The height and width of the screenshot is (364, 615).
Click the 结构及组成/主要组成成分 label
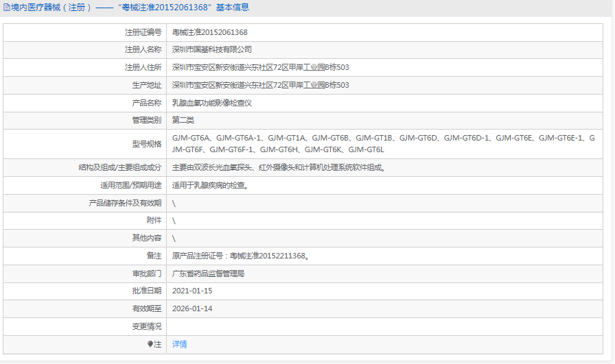[120, 168]
